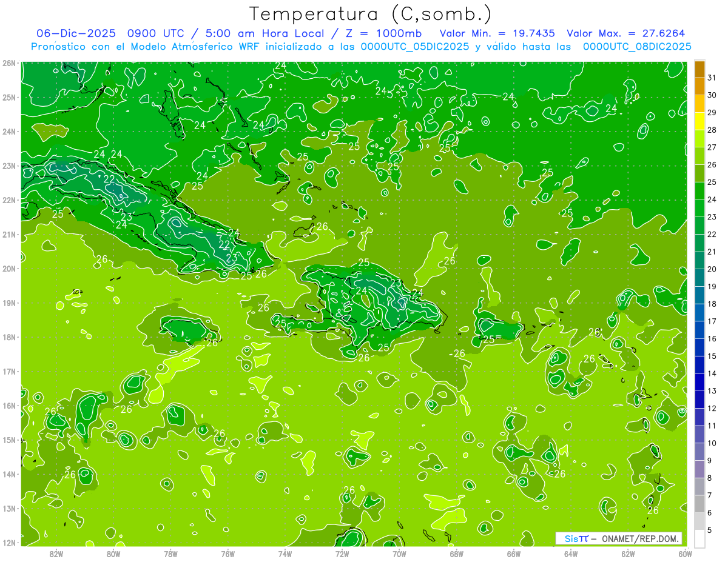Click the '76W' longitude axis label
The width and height of the screenshot is (728, 562).
tap(227, 554)
